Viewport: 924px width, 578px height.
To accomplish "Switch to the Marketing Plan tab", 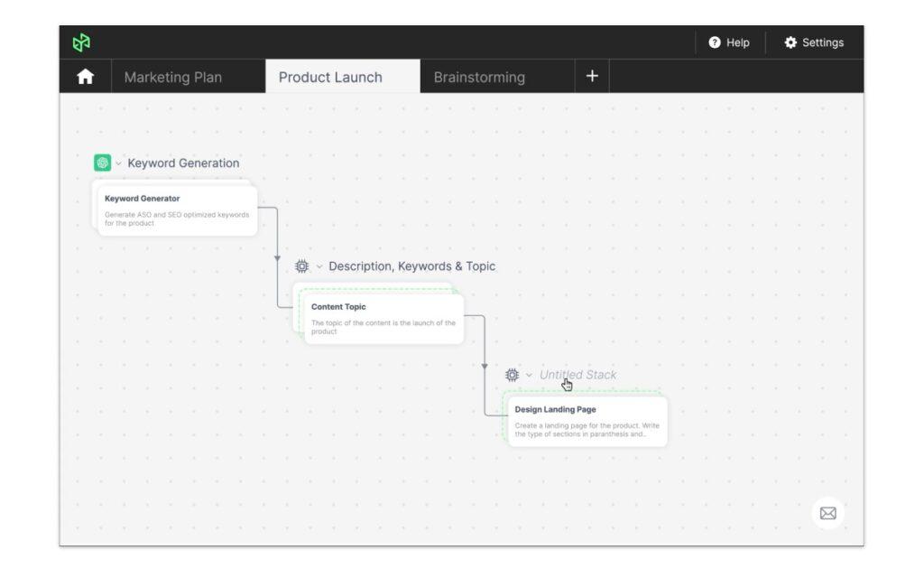I will click(173, 77).
